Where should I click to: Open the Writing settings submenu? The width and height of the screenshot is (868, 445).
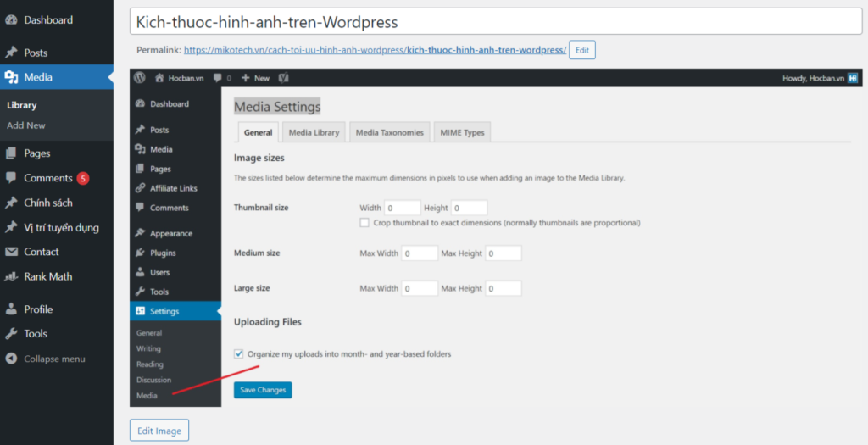point(148,348)
